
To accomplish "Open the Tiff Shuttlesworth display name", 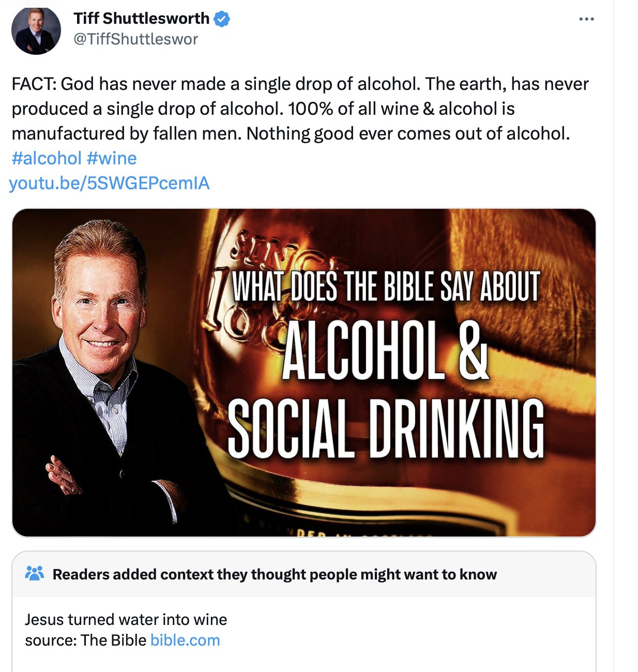I will [x=141, y=19].
